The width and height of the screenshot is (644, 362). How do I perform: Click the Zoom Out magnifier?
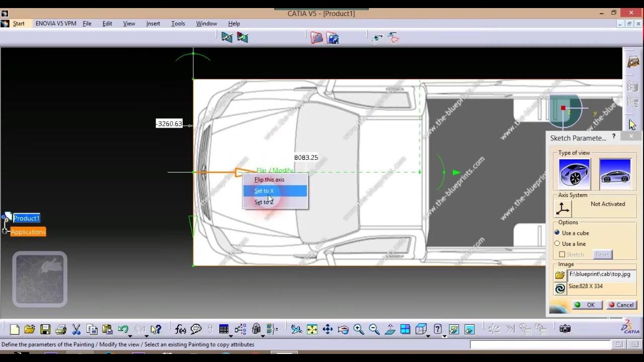click(374, 329)
